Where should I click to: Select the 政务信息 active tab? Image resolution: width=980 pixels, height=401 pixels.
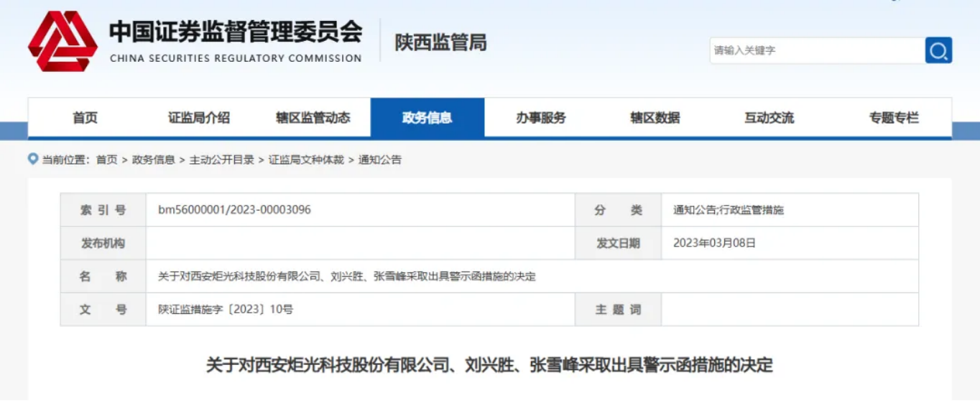(427, 118)
